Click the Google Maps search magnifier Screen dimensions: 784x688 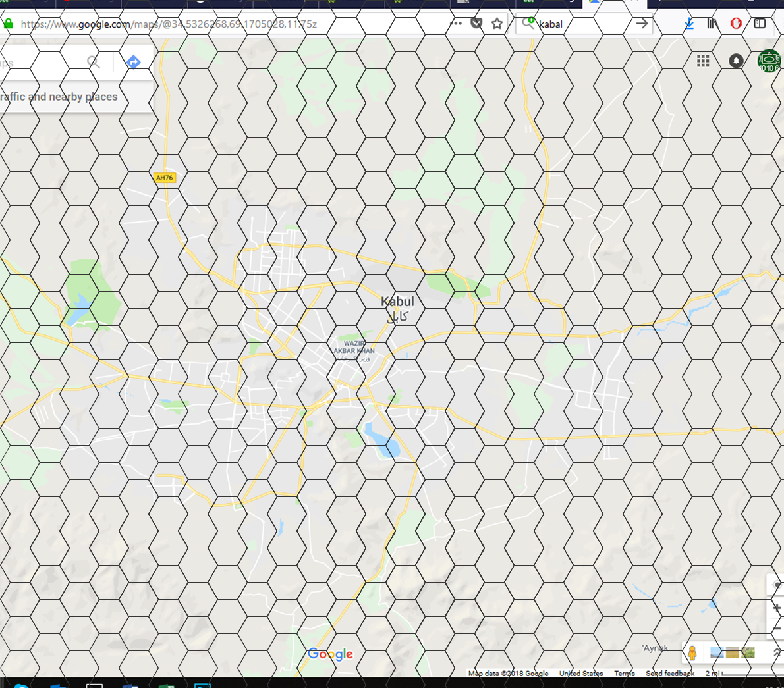click(x=94, y=62)
